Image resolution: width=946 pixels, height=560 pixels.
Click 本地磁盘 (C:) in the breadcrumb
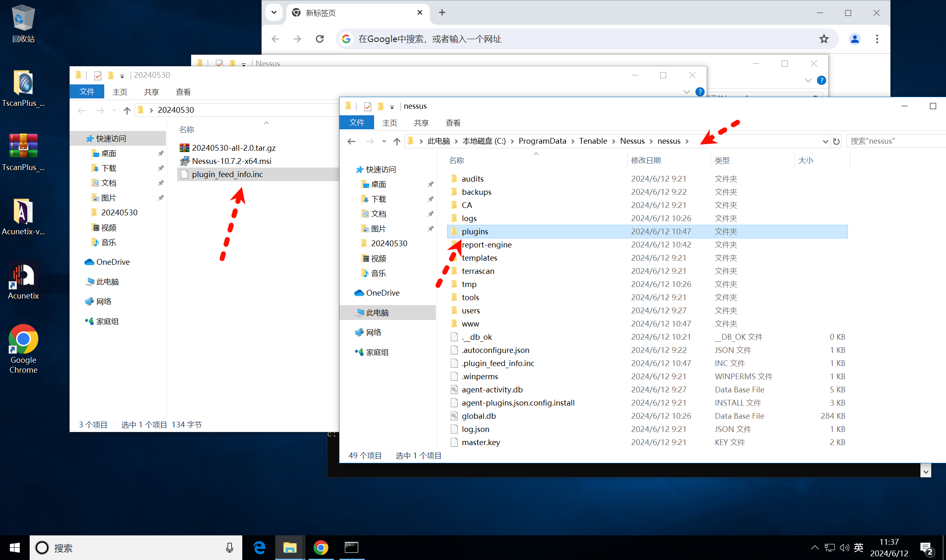pos(484,141)
